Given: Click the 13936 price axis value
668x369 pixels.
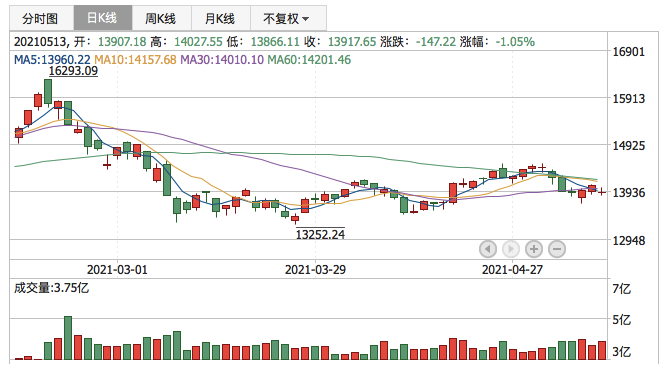Looking at the screenshot, I should tap(629, 193).
